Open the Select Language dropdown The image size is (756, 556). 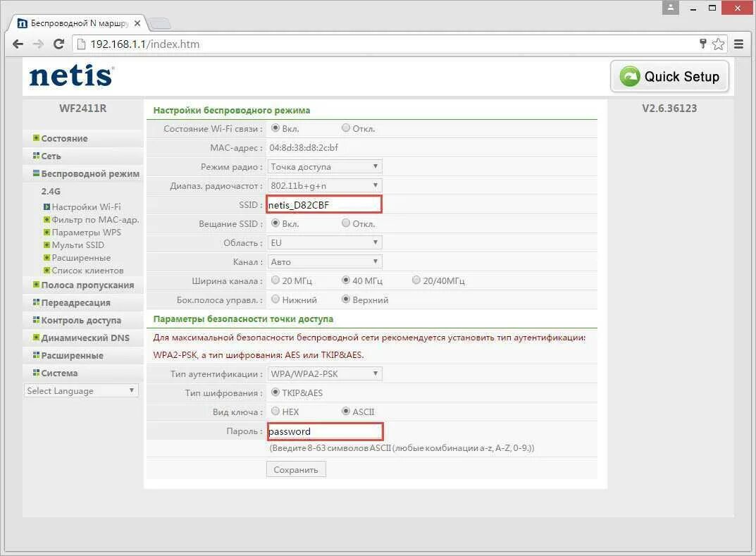point(81,390)
